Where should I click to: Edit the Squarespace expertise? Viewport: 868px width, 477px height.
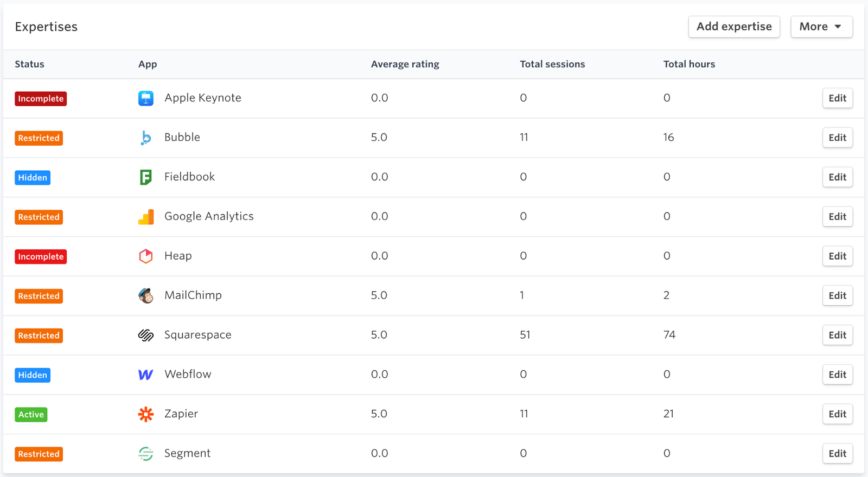pos(837,335)
